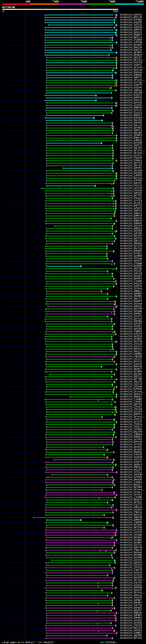146x644 pixels.
Task: Click the short cyan bar for UniRef100_Q9FUF1
Action: [88, 168]
